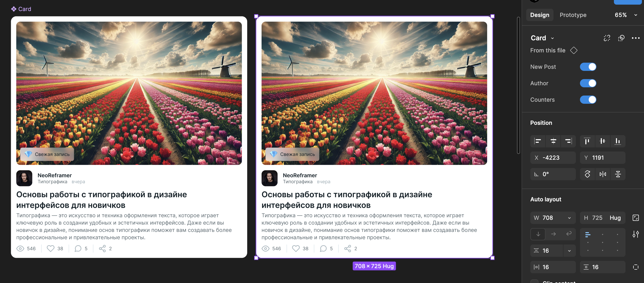Turn off the Counters switch
Screen dimensions: 644x283
pos(588,100)
